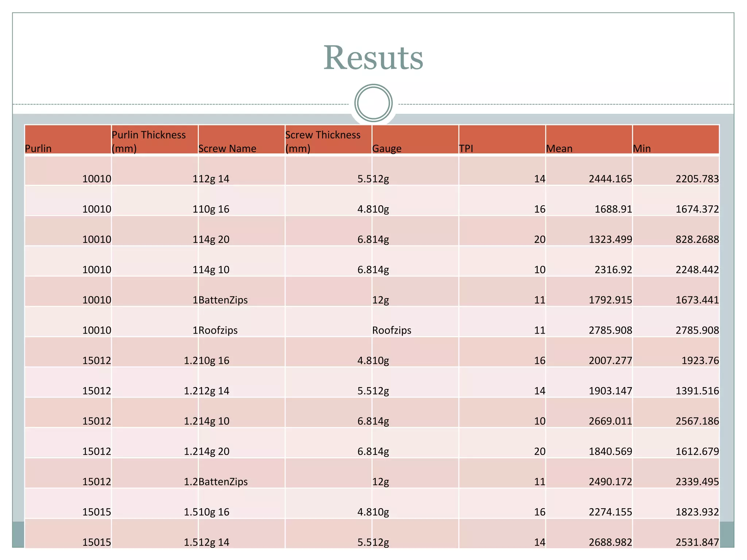This screenshot has width=747, height=560.
Task: Select the cell with mean value 2444.165
Action: pos(589,171)
